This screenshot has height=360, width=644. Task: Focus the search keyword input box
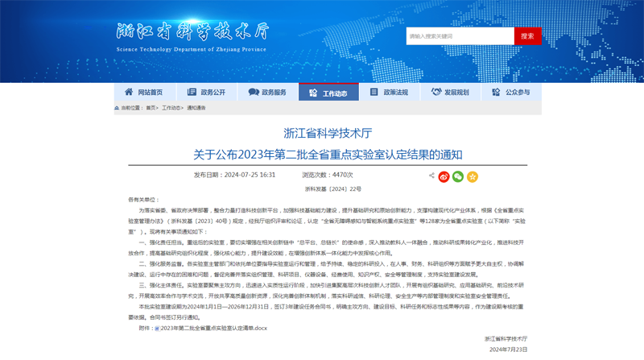459,36
